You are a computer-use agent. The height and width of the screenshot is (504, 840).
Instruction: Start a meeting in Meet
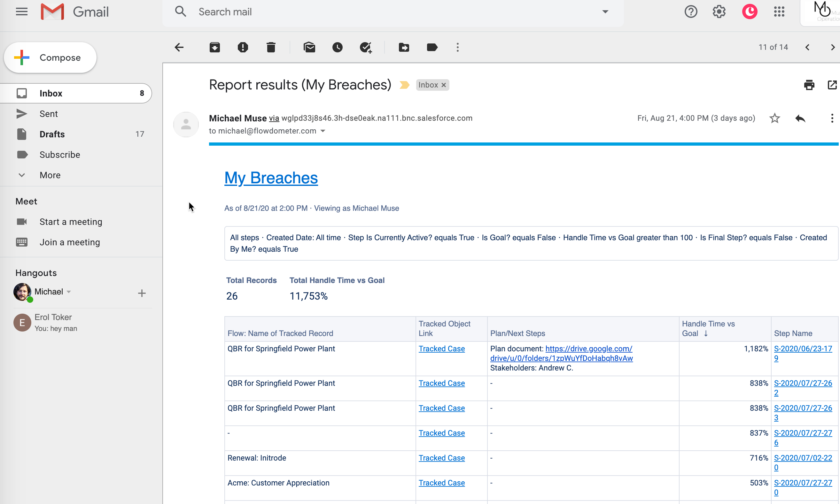tap(71, 222)
